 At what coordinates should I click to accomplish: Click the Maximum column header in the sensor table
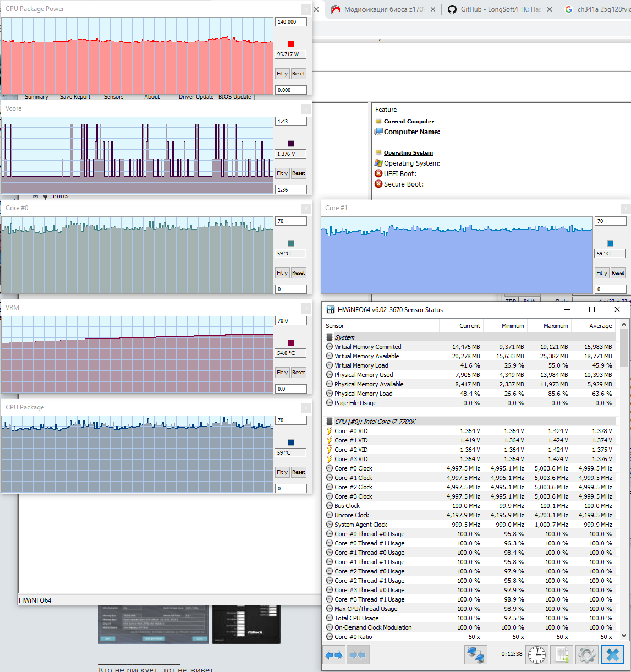click(549, 326)
